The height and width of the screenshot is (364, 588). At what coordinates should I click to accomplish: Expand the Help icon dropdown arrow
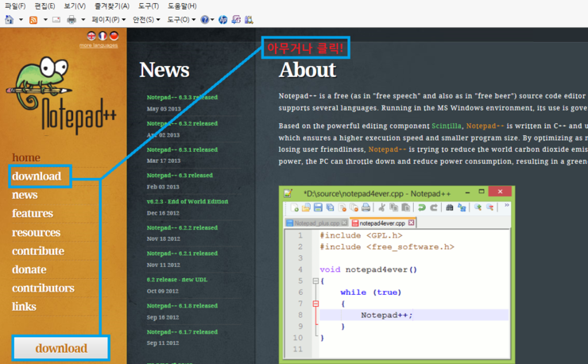[x=212, y=20]
